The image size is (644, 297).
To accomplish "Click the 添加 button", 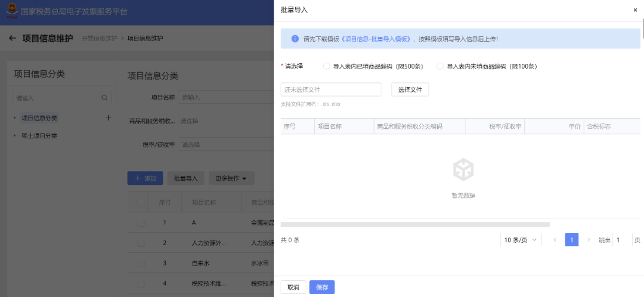I will click(x=145, y=178).
